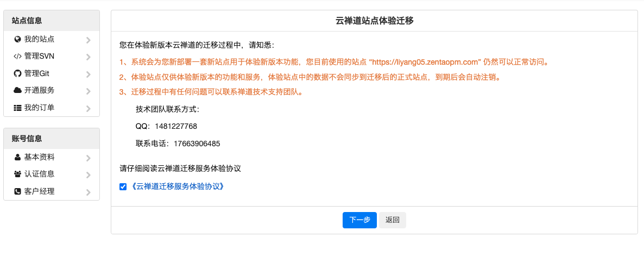Expand the chevron on 客户经理 row
This screenshot has width=644, height=274.
[x=88, y=192]
